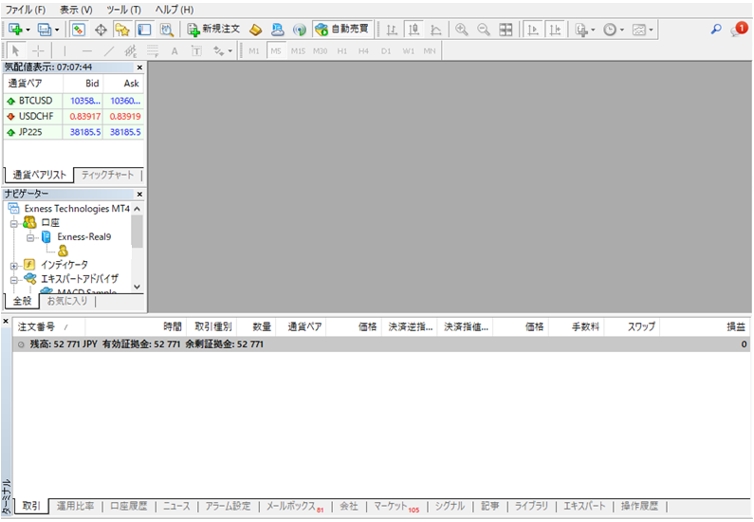The image size is (754, 522).
Task: Open the MetaEditor from the toolbar
Action: click(x=255, y=30)
